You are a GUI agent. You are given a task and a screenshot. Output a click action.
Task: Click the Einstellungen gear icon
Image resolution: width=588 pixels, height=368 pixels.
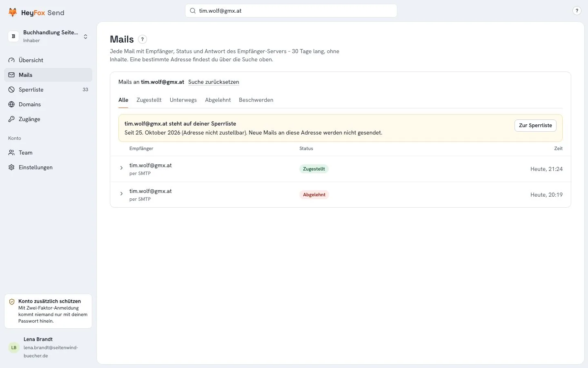point(11,167)
